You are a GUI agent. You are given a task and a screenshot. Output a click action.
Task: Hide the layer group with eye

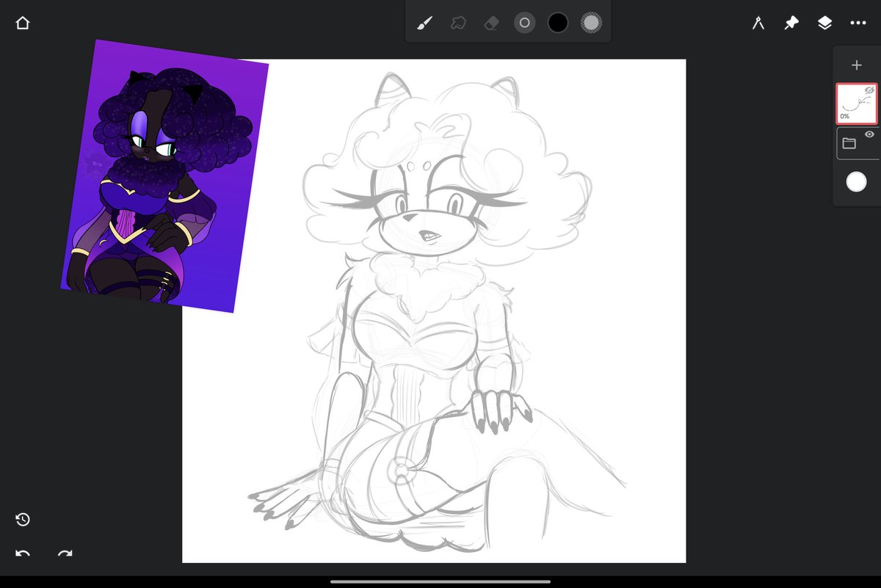[x=869, y=134]
